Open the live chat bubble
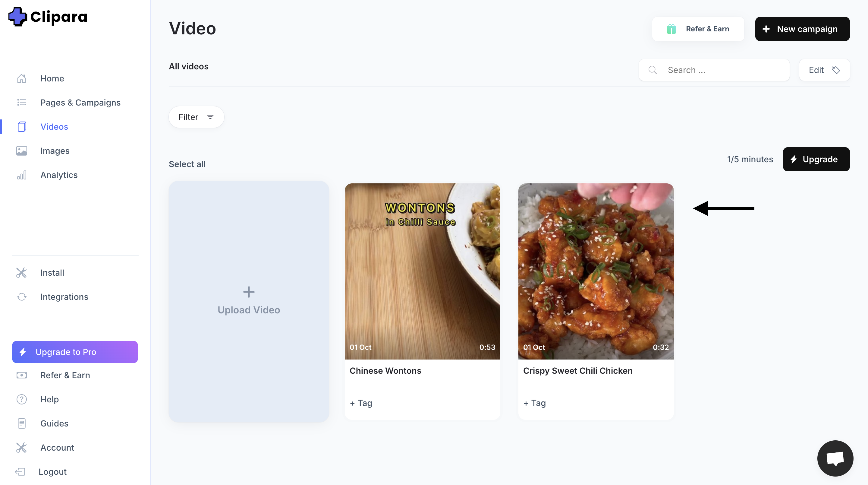 pyautogui.click(x=835, y=458)
